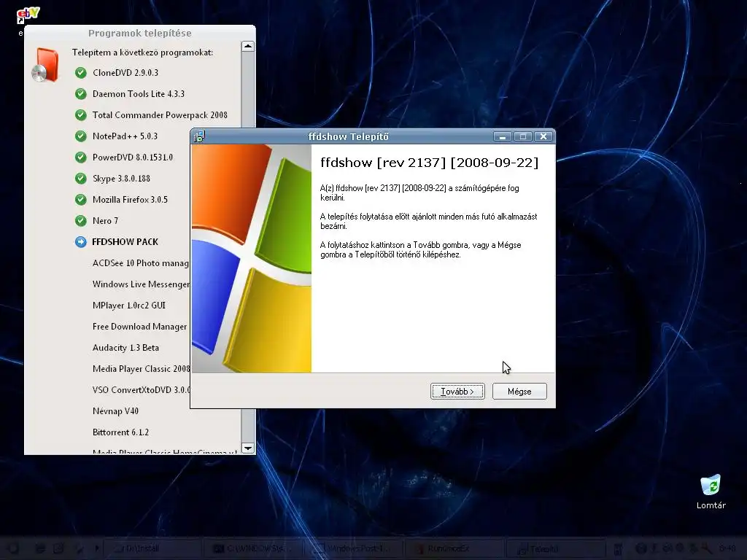This screenshot has height=560, width=747.
Task: Select the PowerDVD 8.0.1531.0 entry
Action: point(133,157)
